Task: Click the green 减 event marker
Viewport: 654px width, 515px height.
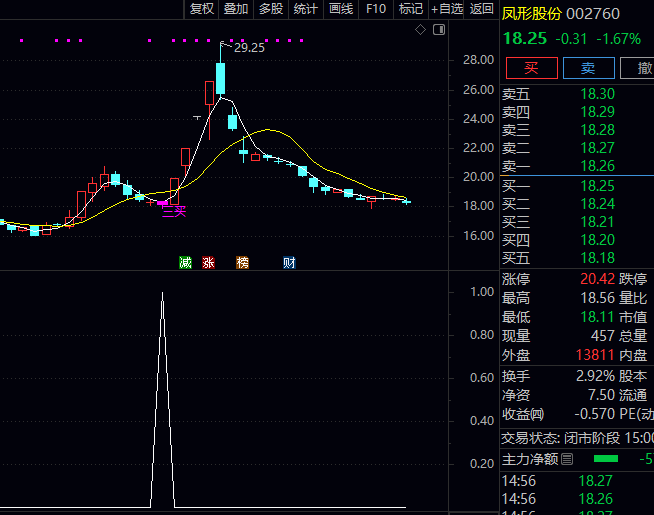Action: [185, 263]
